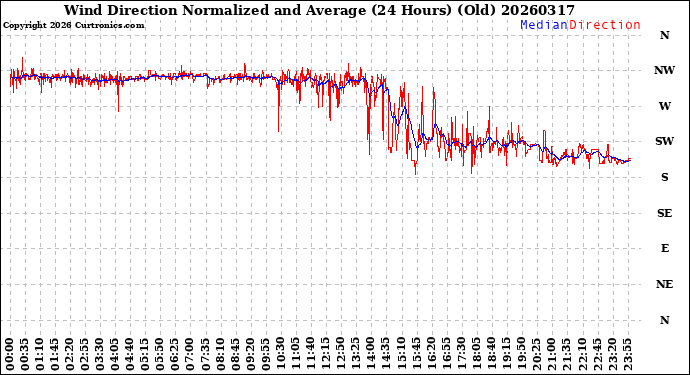Click the 00:35 time label

tap(25, 355)
